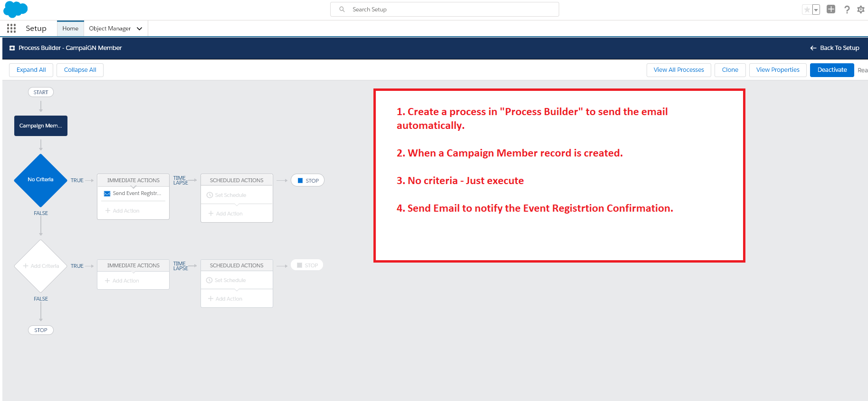Click Collapse All button
Viewport: 868px width, 401px height.
click(x=80, y=70)
